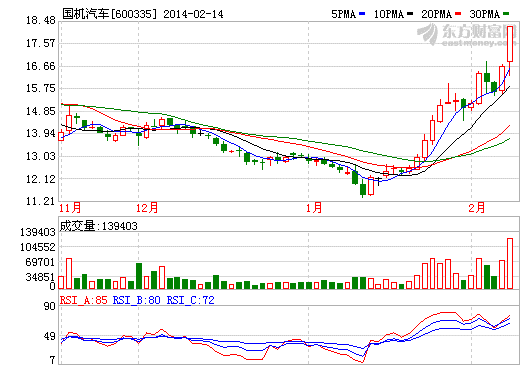Click the 13.94 price axis label
Screen dimensions: 520x365
tap(41, 133)
